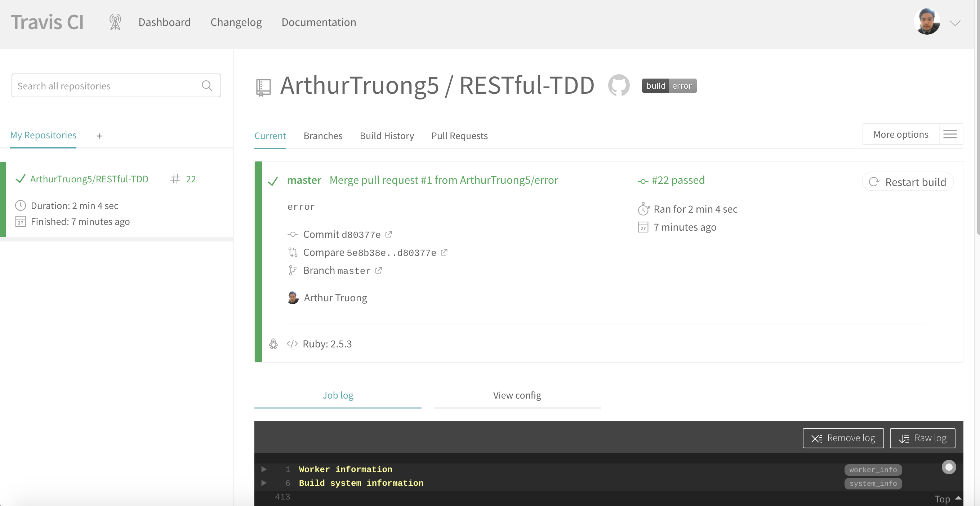Click the commit icon beside Commit d80377e
This screenshot has height=506, width=980.
(292, 234)
